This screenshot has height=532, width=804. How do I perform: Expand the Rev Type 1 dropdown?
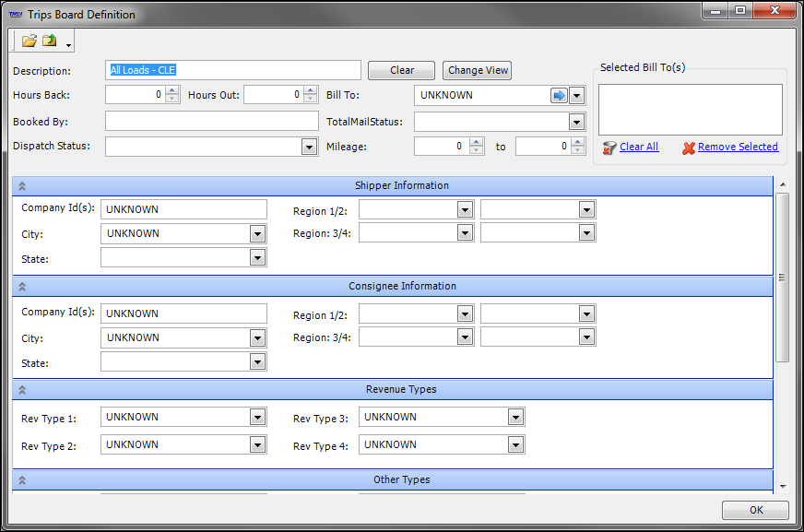click(x=257, y=418)
